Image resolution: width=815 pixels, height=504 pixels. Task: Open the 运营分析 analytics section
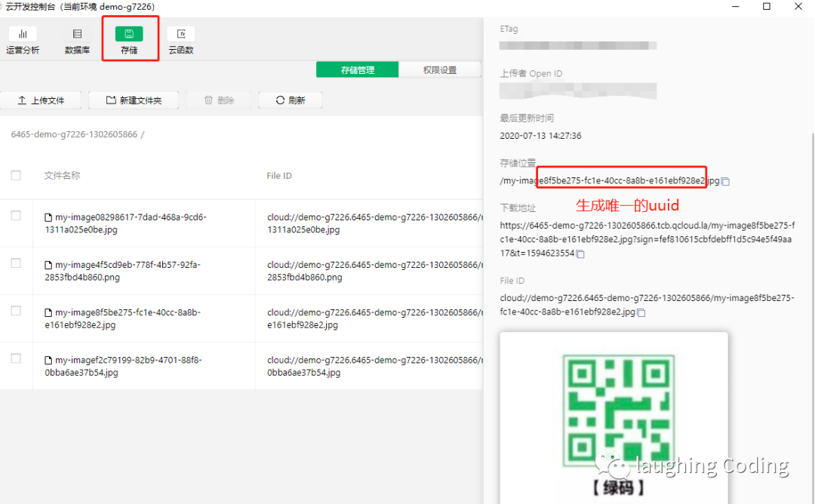coord(23,41)
